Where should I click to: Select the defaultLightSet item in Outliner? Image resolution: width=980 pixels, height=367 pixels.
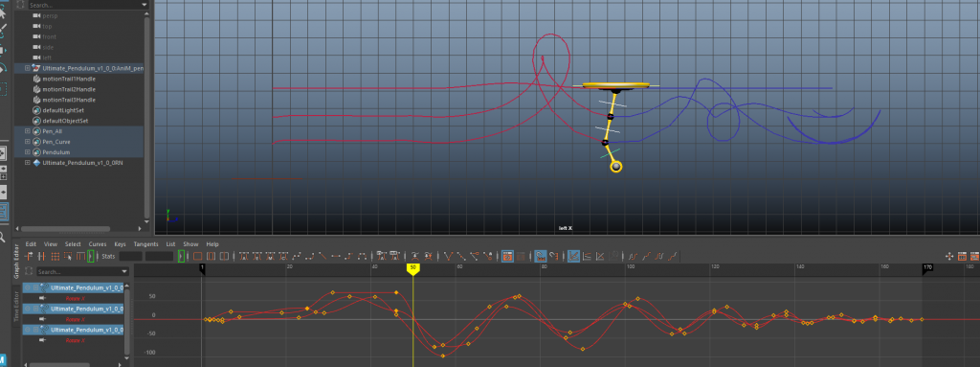point(63,110)
